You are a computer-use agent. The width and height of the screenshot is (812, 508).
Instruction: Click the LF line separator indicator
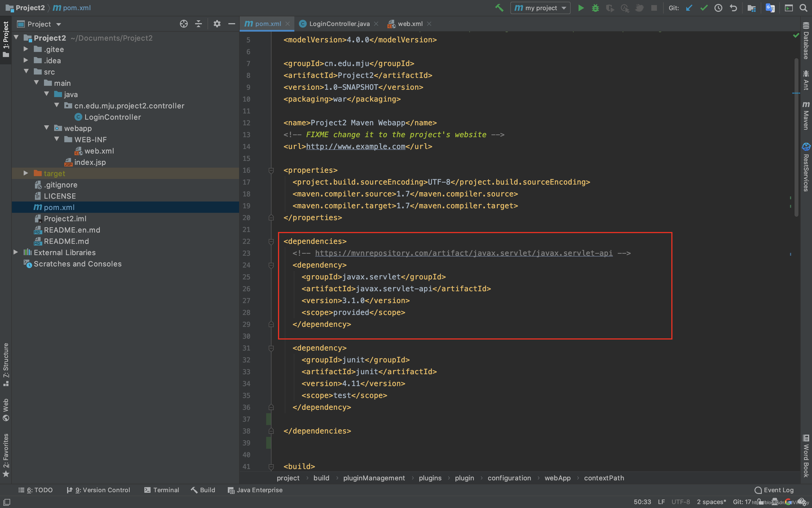(x=661, y=502)
